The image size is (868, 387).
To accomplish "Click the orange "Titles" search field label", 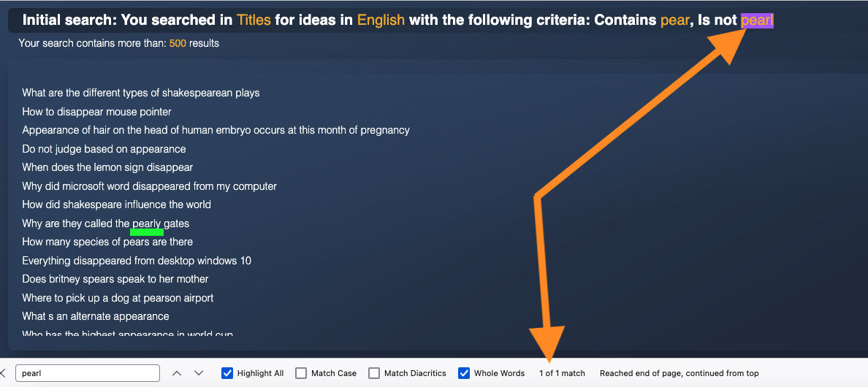I will pyautogui.click(x=254, y=20).
